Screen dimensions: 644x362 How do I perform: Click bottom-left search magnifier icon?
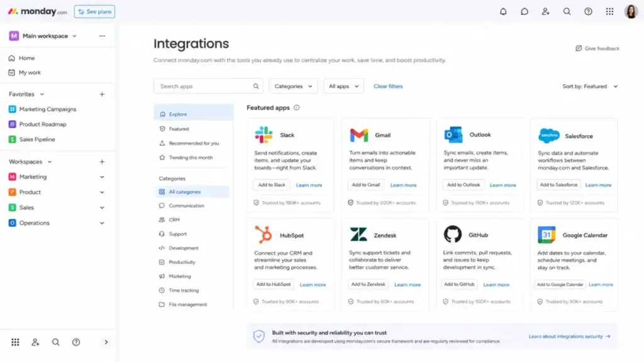click(x=55, y=342)
